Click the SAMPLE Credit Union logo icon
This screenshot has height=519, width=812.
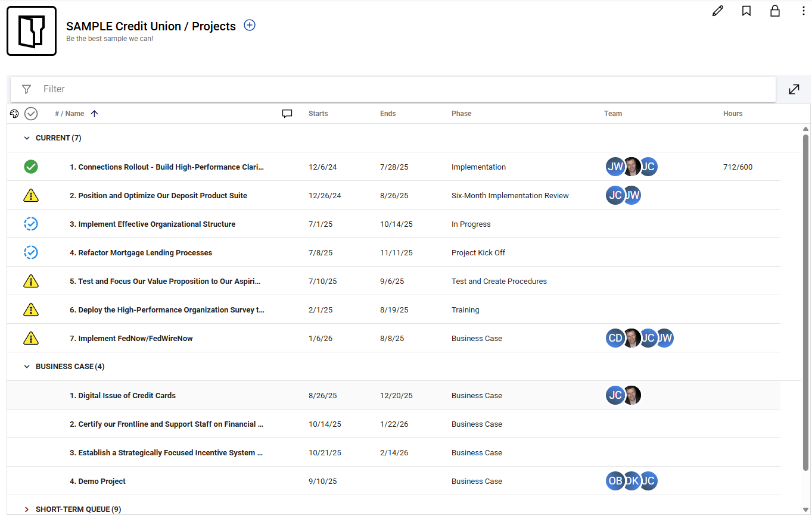[x=32, y=31]
